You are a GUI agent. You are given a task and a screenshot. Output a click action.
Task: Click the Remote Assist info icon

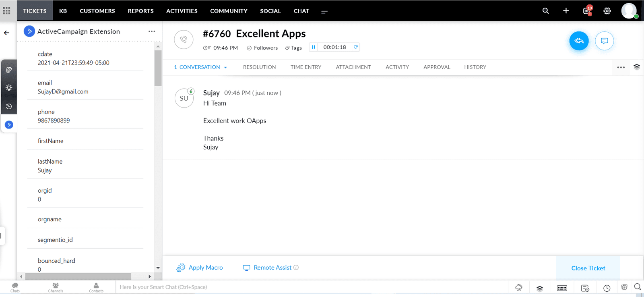[296, 268]
